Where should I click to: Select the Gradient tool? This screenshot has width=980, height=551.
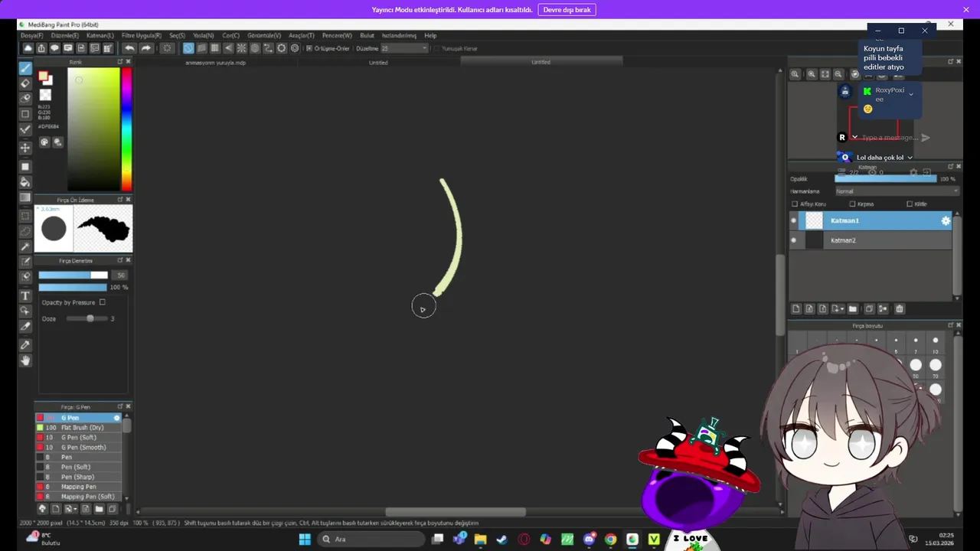pos(25,197)
